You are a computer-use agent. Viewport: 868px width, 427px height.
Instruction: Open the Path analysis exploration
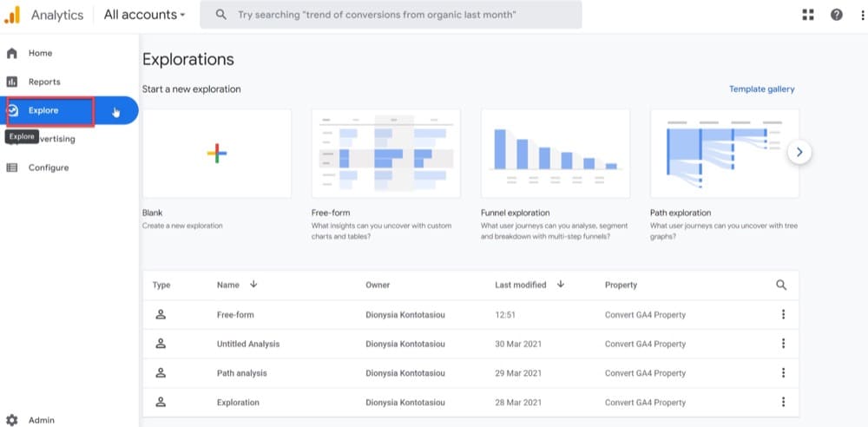pos(242,373)
